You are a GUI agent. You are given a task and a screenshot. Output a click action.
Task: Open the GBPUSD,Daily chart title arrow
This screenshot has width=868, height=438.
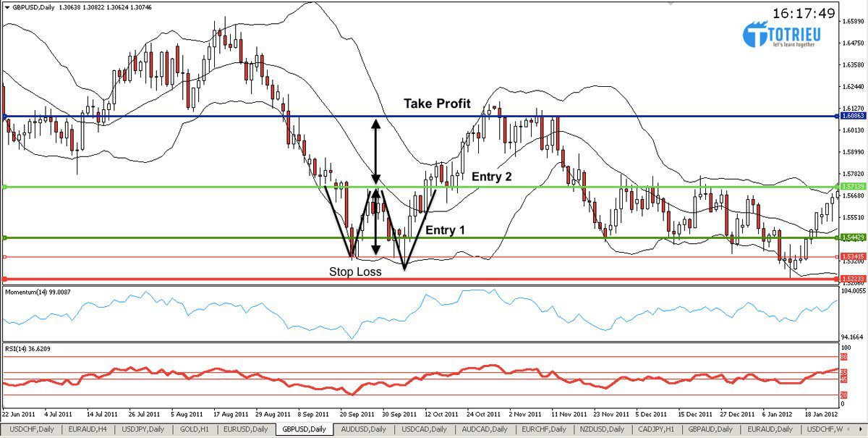pos(7,7)
